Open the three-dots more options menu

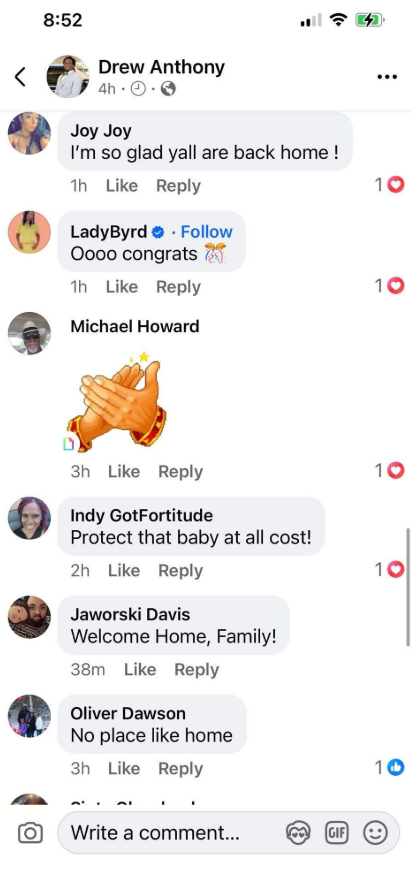click(x=387, y=77)
